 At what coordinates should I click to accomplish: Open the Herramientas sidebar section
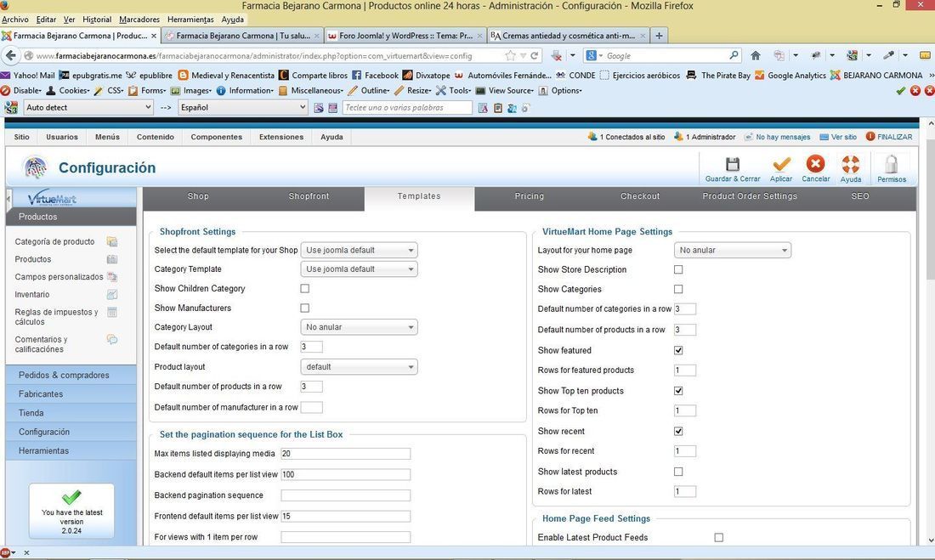pos(71,451)
